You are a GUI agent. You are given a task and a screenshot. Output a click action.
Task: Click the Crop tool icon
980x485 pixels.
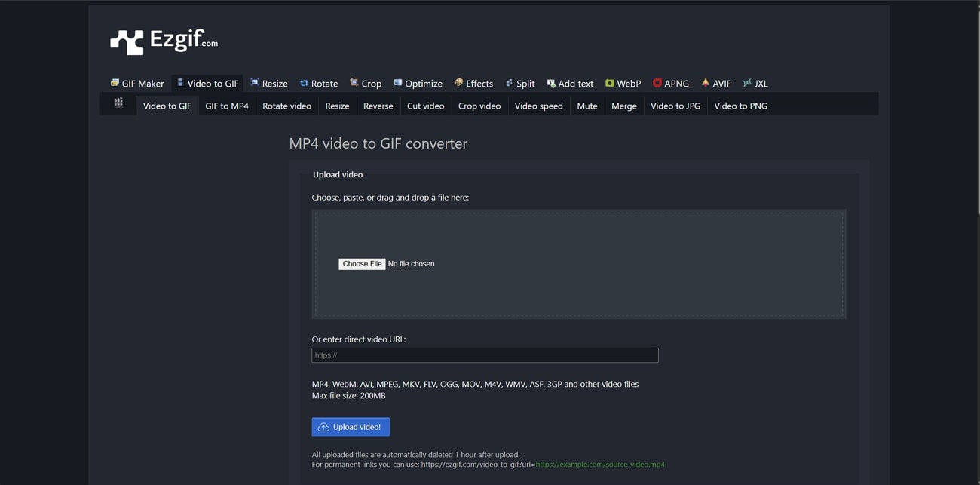tap(354, 83)
